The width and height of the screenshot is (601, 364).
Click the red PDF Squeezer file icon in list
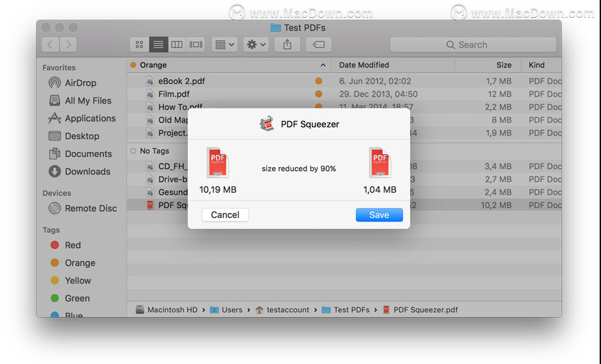pos(150,205)
